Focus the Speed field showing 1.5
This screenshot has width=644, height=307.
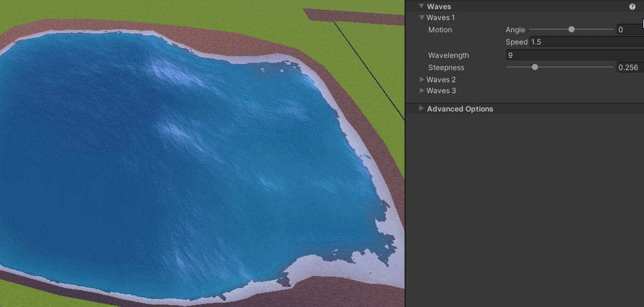click(x=585, y=42)
